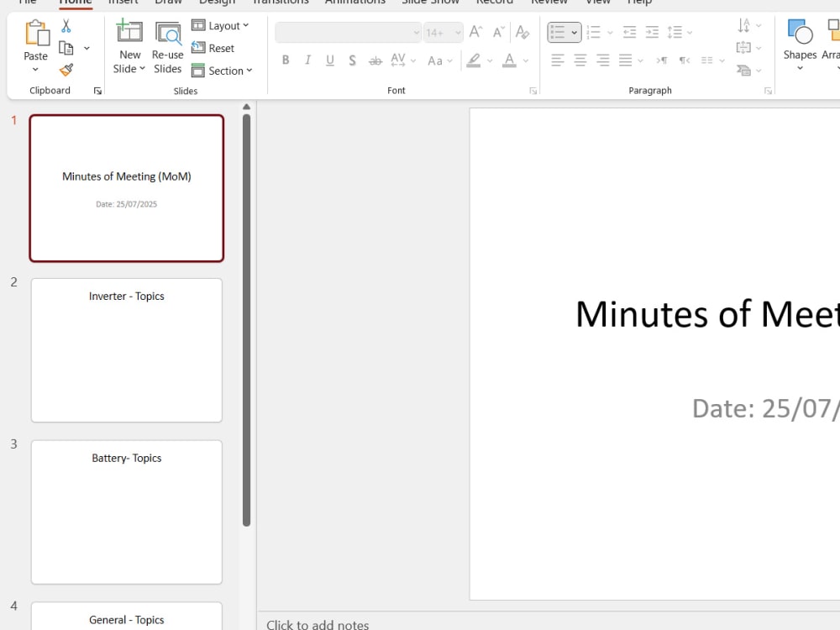The image size is (840, 630).
Task: Click Increase Font Size icon
Action: [475, 32]
